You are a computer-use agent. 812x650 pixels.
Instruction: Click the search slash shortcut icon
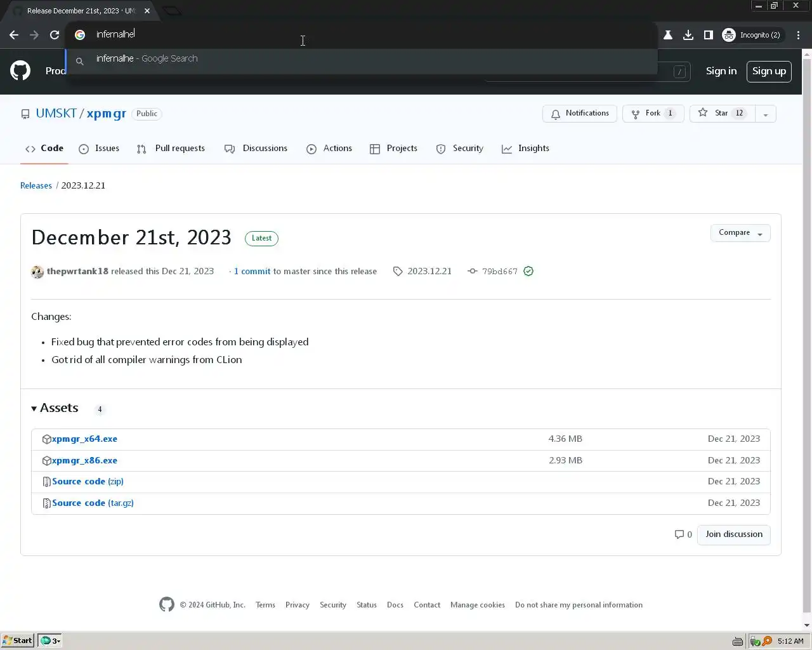(x=680, y=72)
